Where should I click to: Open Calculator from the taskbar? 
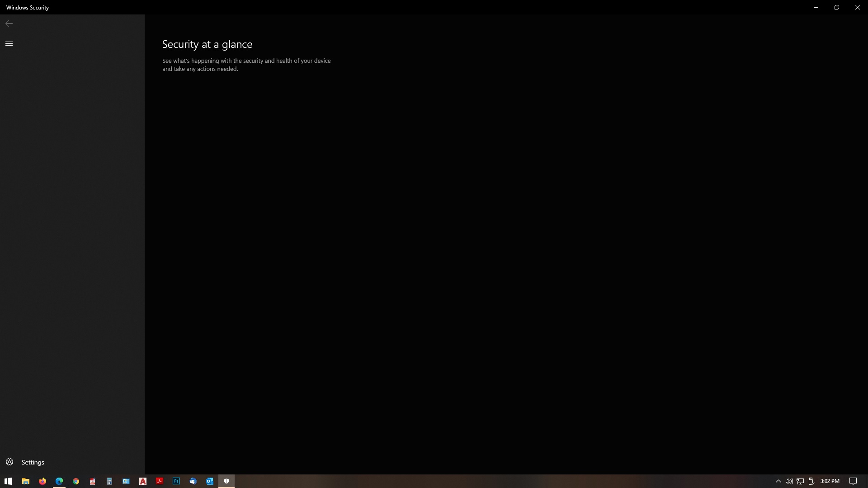coord(109,481)
